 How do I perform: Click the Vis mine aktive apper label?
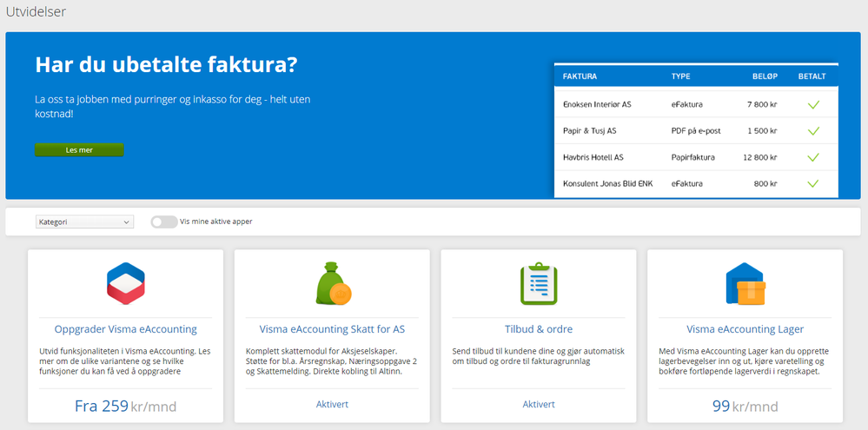pyautogui.click(x=215, y=222)
